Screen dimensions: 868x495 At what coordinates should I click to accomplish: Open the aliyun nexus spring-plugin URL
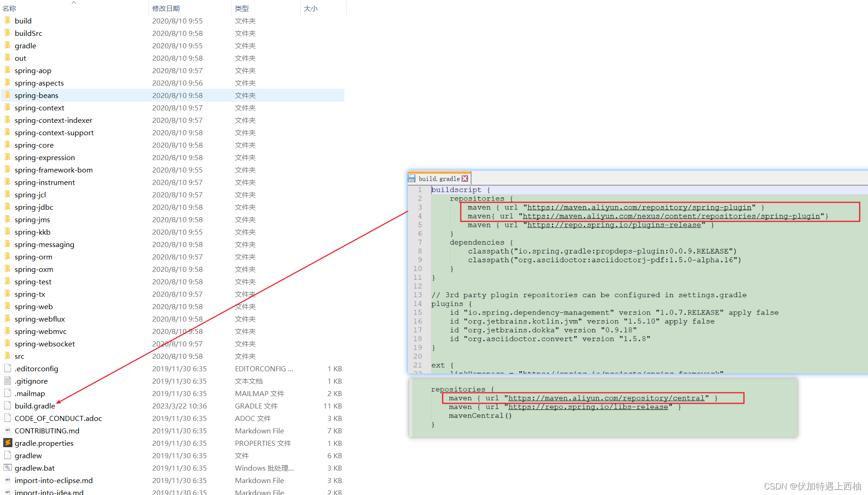(671, 216)
